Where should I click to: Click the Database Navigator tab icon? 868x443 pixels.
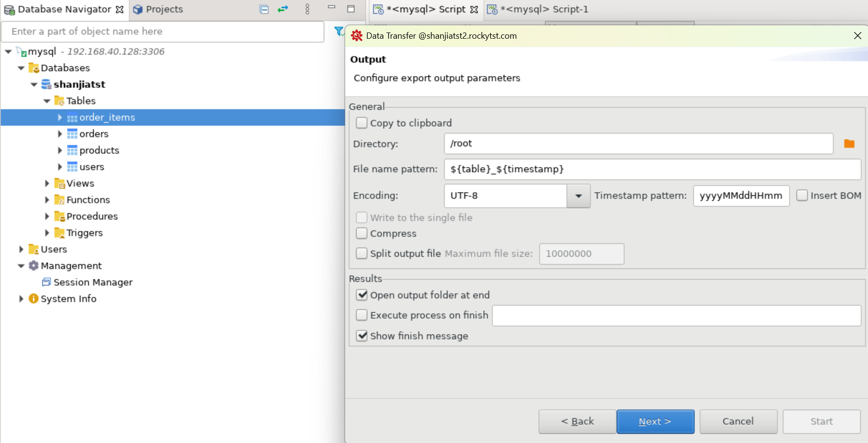pyautogui.click(x=9, y=10)
